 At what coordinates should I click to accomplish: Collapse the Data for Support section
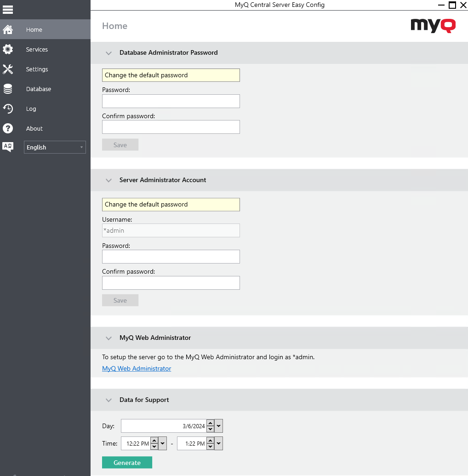coord(108,400)
